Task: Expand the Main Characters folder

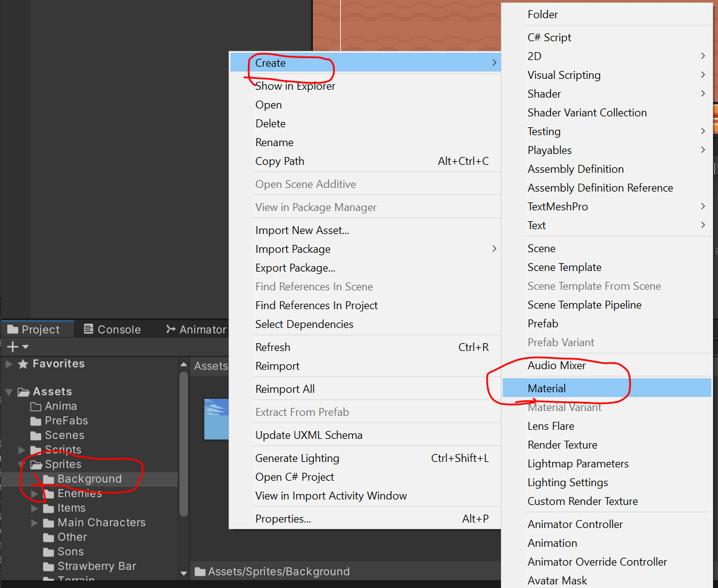Action: (x=35, y=523)
